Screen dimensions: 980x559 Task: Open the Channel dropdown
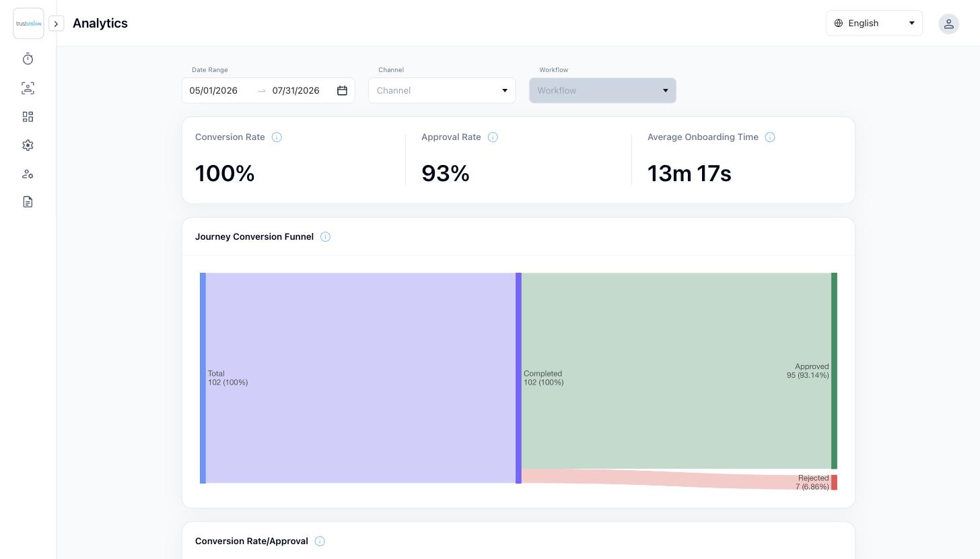442,90
